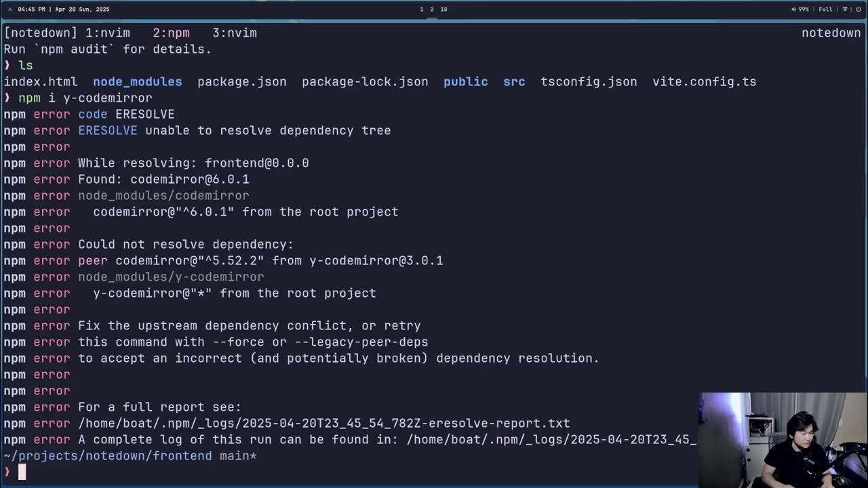The image size is (868, 488).
Task: Click the node_modules directory name
Action: pos(137,81)
